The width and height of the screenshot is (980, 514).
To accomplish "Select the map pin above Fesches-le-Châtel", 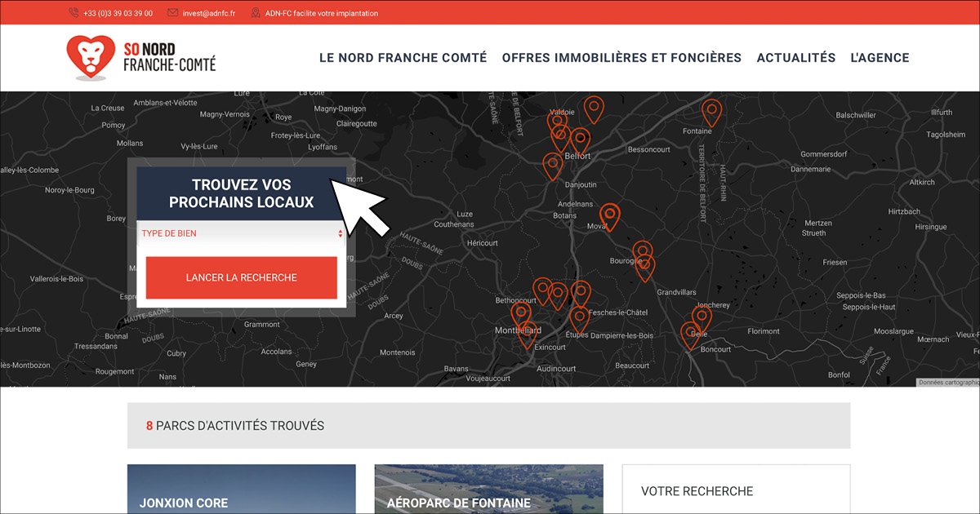I will 580,293.
